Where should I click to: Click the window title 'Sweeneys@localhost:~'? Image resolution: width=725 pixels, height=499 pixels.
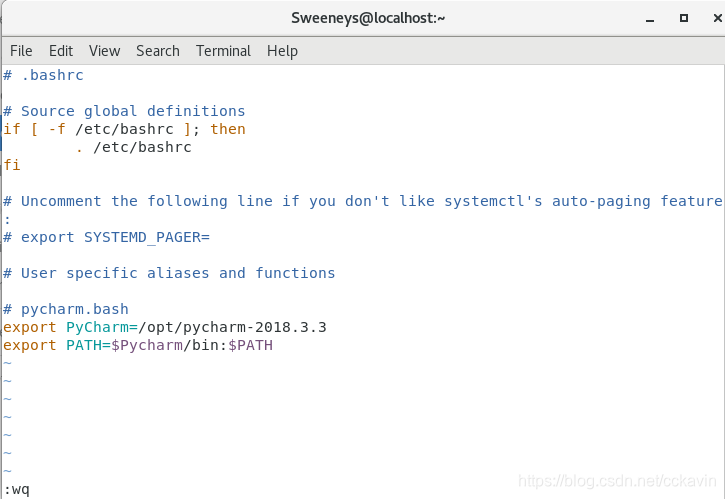click(x=368, y=18)
